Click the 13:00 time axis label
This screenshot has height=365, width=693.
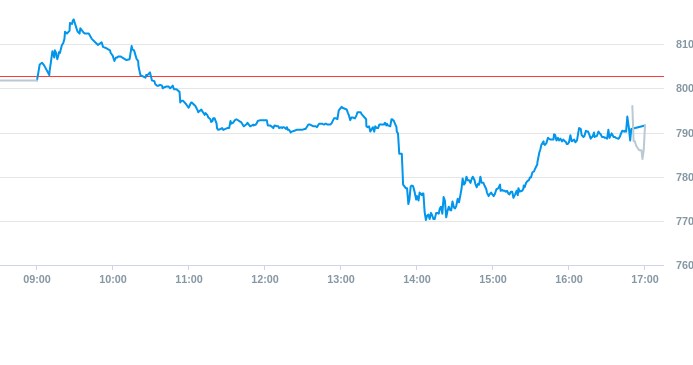pos(341,279)
